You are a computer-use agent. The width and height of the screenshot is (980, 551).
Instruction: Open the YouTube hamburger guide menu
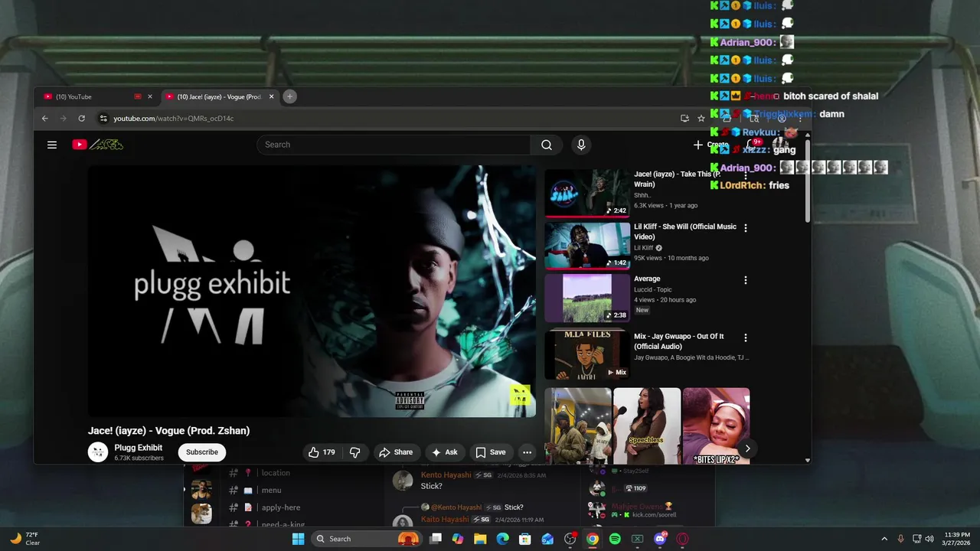[x=52, y=145]
